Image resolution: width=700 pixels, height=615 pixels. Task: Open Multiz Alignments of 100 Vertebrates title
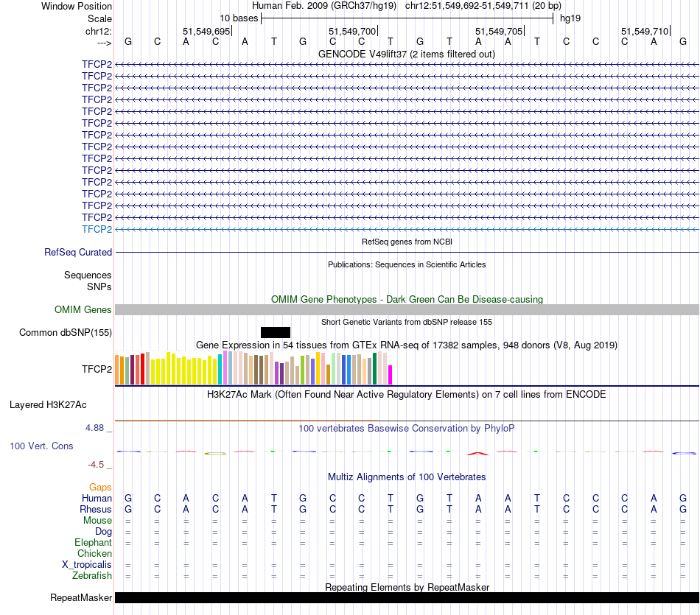tap(407, 477)
